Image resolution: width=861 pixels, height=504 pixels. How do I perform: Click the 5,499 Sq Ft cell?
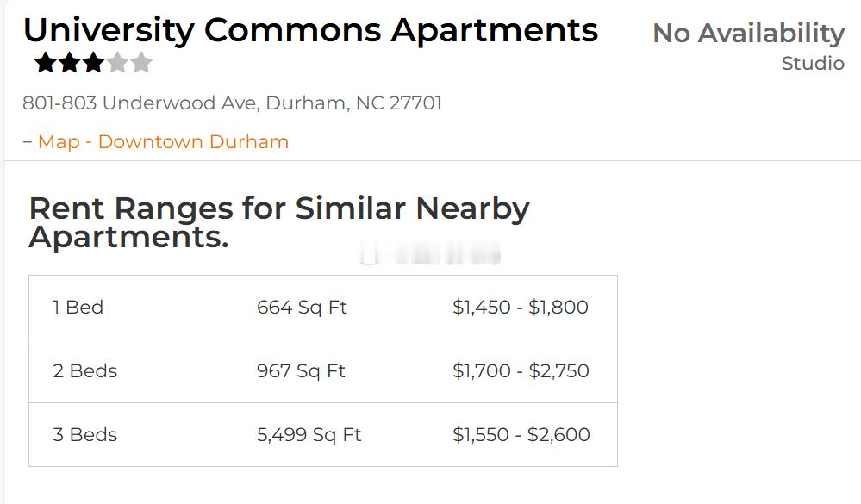[x=309, y=435]
